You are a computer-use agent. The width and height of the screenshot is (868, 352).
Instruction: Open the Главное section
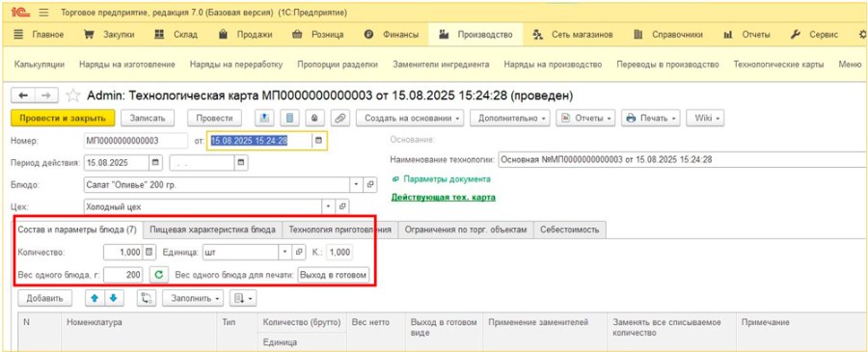click(x=39, y=35)
